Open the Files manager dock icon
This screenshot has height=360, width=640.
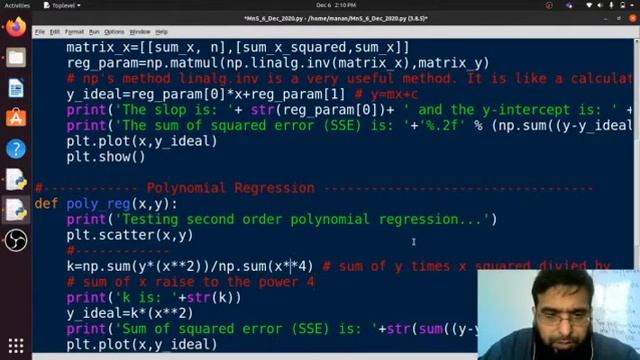tap(16, 58)
